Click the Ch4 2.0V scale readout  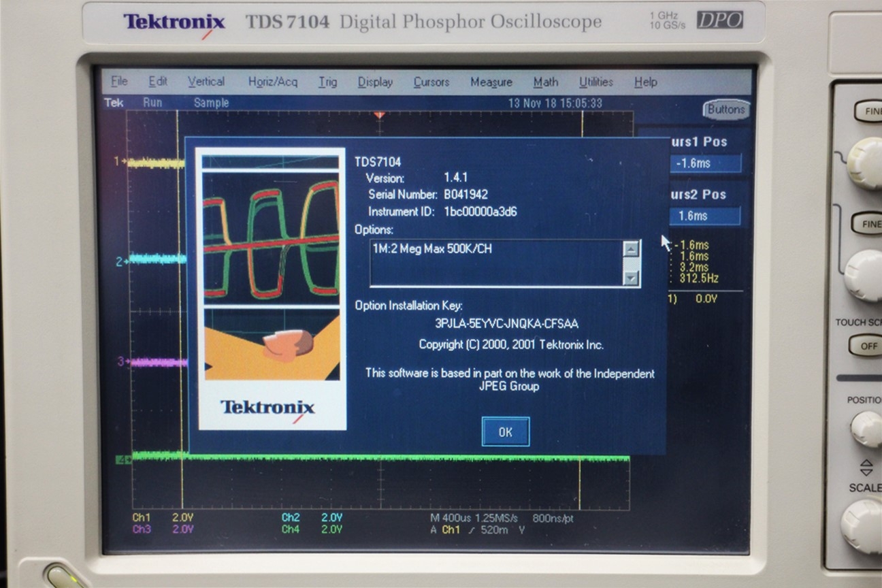coord(312,529)
